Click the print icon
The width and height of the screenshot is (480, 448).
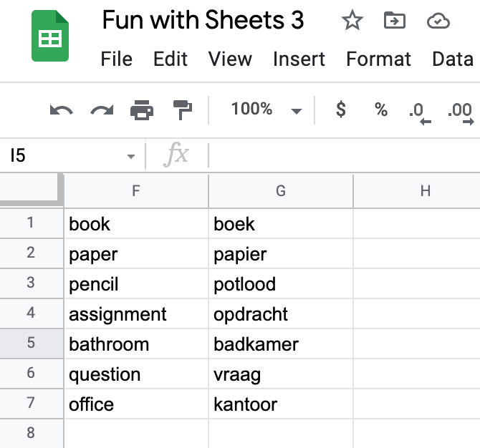[142, 110]
